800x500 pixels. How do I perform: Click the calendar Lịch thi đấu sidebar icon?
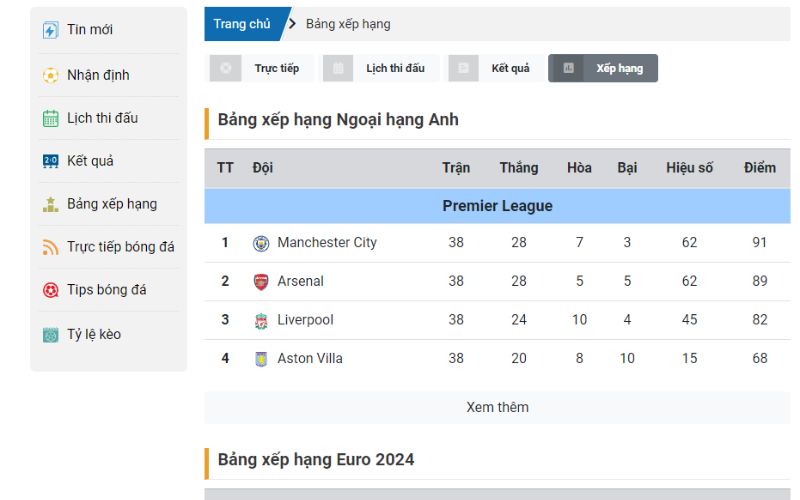tap(50, 118)
